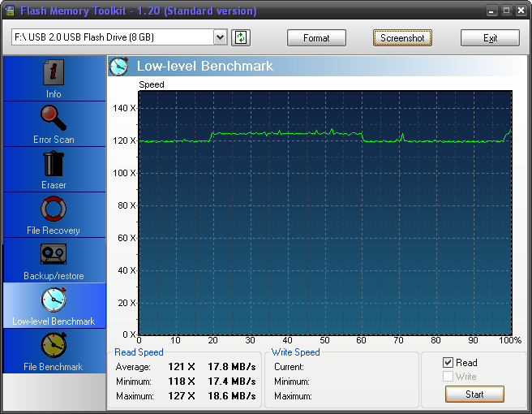Click the Speed chart title
Viewport: 532px width, 414px height.
pos(152,84)
